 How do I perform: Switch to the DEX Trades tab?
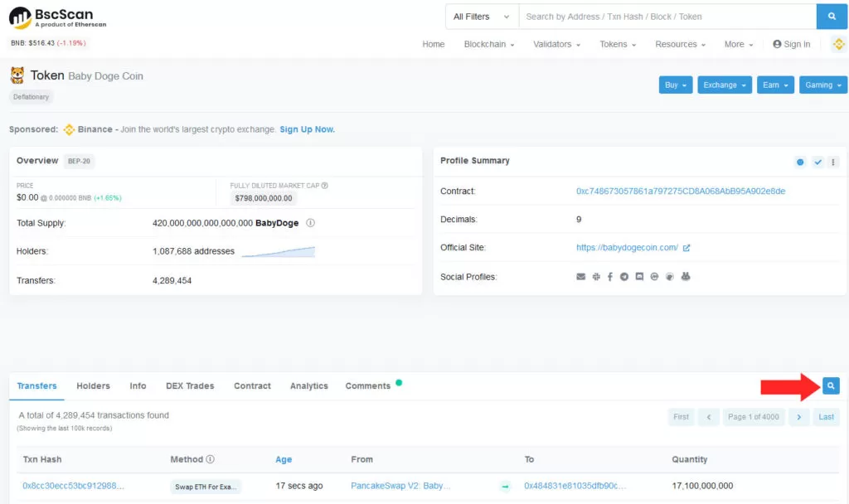pyautogui.click(x=190, y=386)
